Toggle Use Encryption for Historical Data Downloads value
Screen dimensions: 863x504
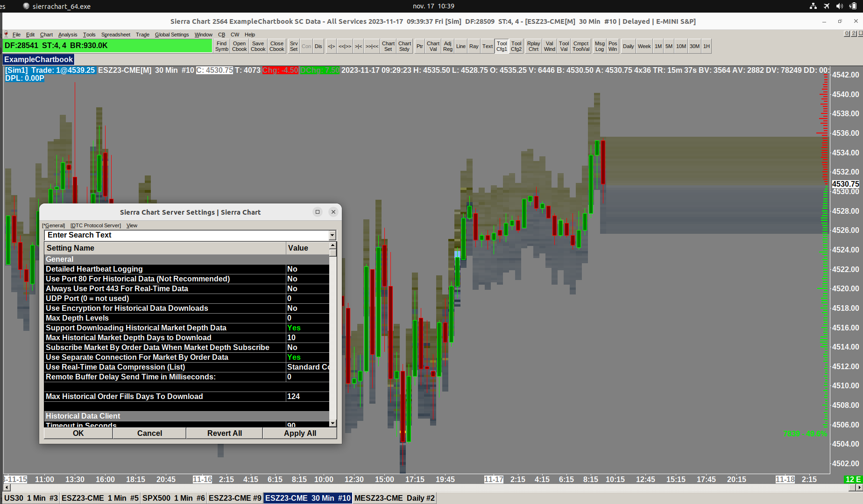coord(308,308)
